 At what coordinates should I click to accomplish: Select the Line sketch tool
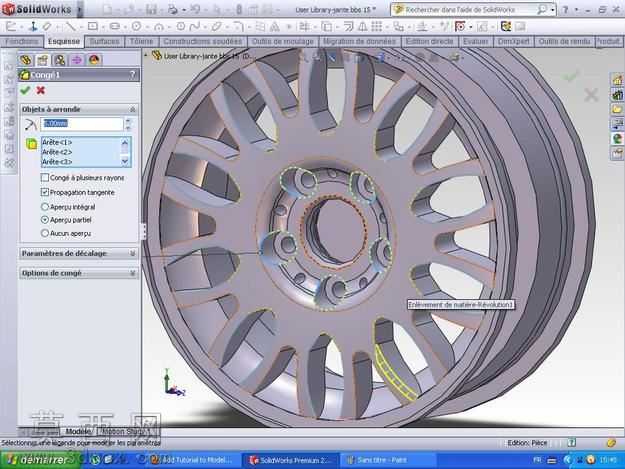pyautogui.click(x=71, y=27)
